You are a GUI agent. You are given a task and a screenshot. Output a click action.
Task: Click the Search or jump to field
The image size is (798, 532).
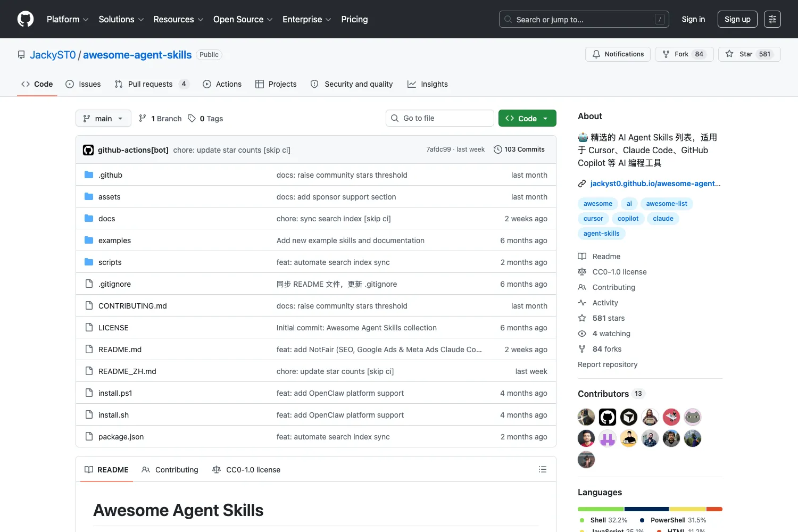[x=584, y=19]
